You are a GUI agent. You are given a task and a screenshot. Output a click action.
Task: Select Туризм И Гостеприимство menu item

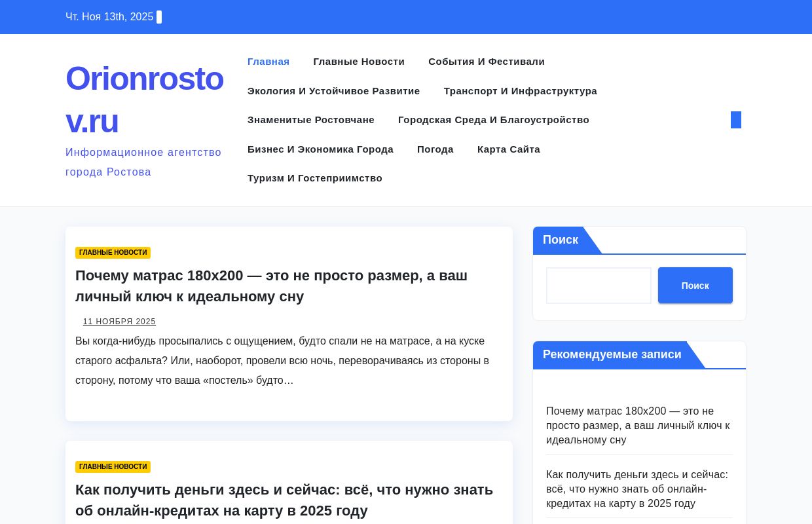coord(314,178)
